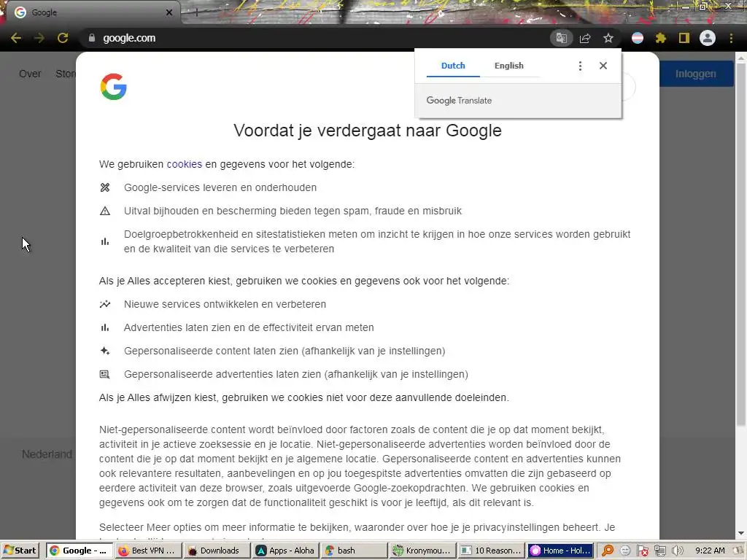Open a new browser tab with plus

tap(196, 12)
